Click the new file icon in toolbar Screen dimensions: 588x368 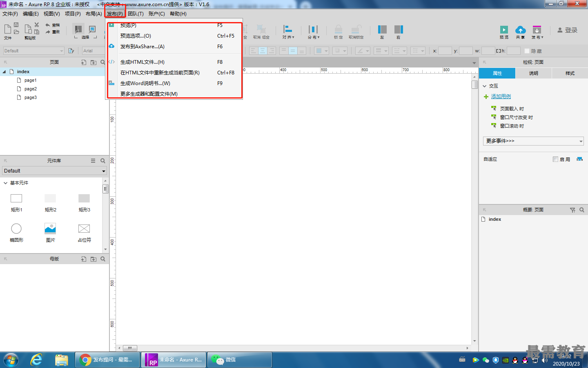(x=7, y=29)
